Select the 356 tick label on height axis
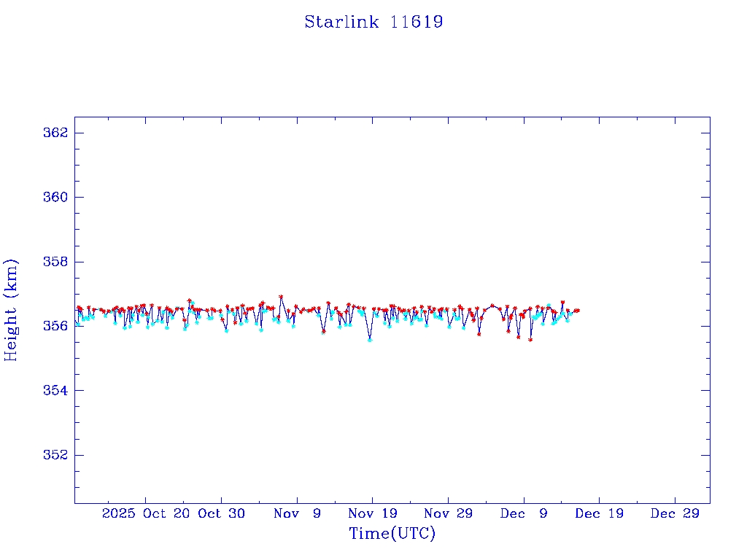 [x=55, y=326]
